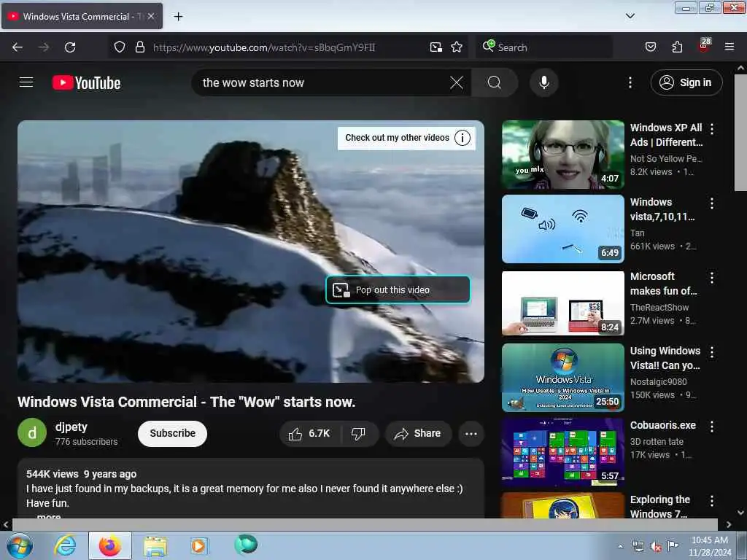
Task: Show hidden system tray icons
Action: click(x=620, y=546)
